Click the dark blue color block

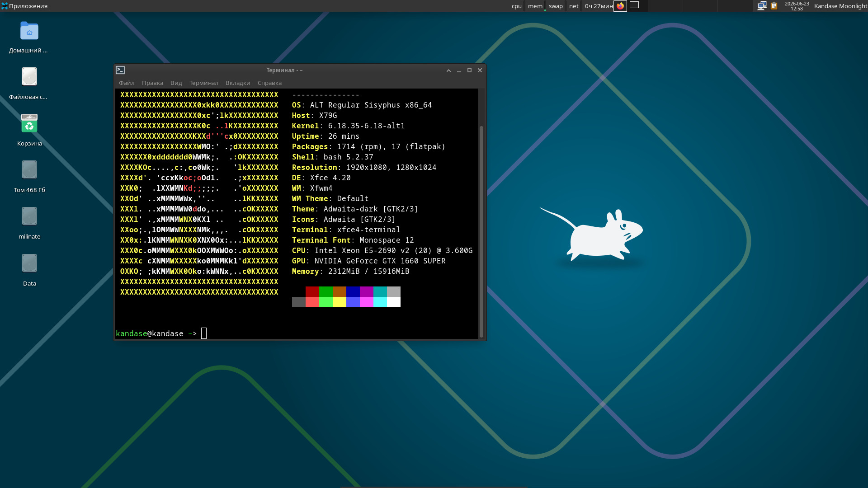coord(353,291)
